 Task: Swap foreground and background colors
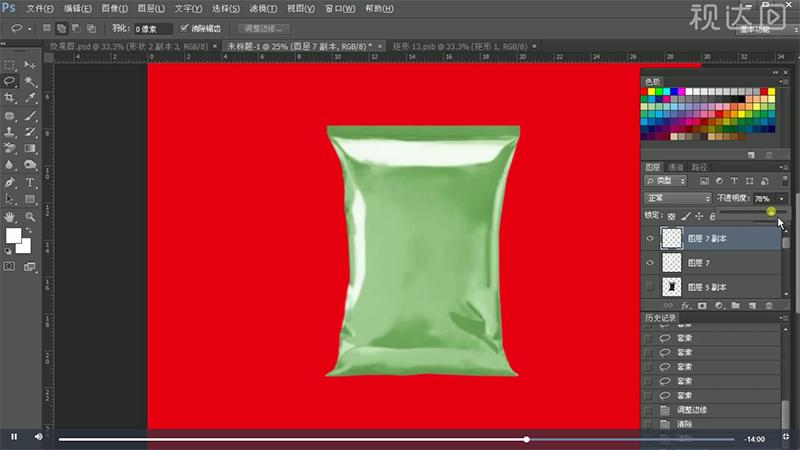(x=29, y=231)
